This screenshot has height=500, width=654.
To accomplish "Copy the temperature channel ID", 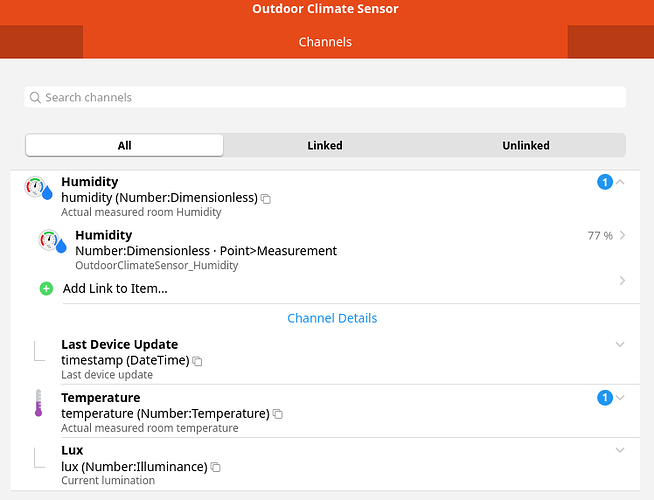I will pos(278,414).
